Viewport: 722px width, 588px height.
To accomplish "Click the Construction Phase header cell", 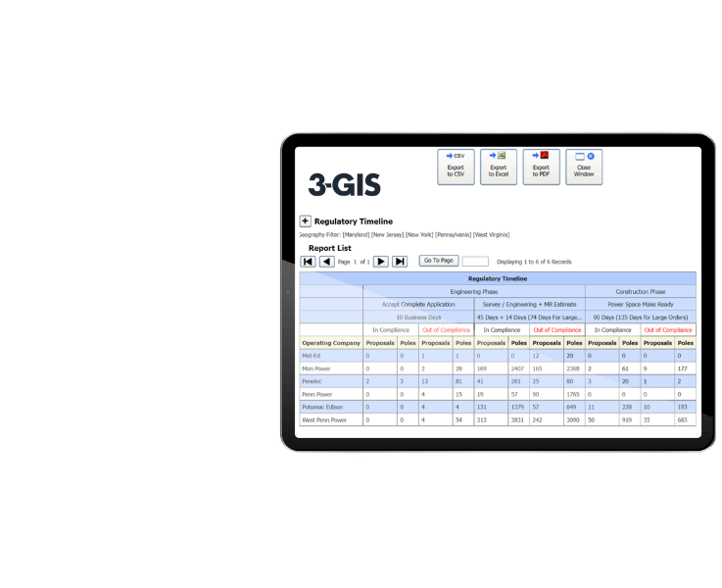I will (x=641, y=291).
